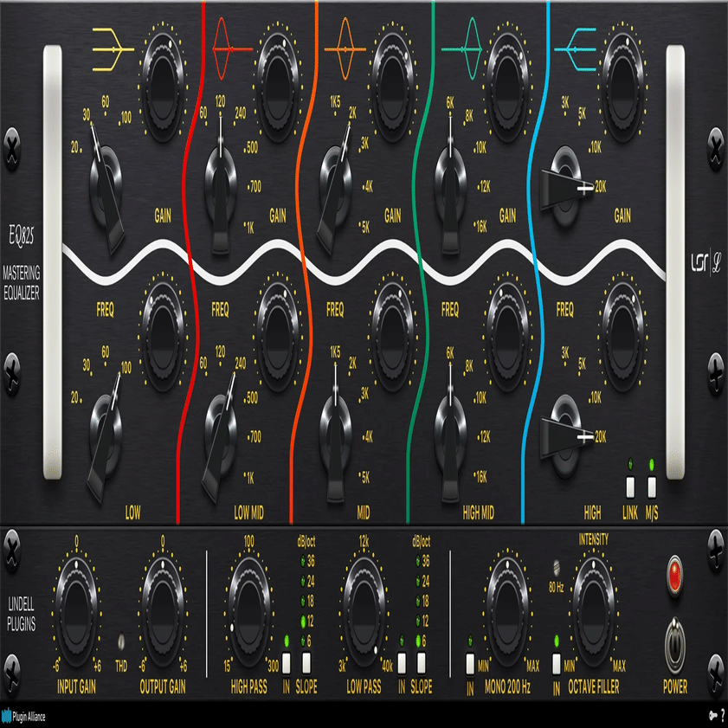Click the OCTAVE FILLER intensity knob

pos(594,612)
